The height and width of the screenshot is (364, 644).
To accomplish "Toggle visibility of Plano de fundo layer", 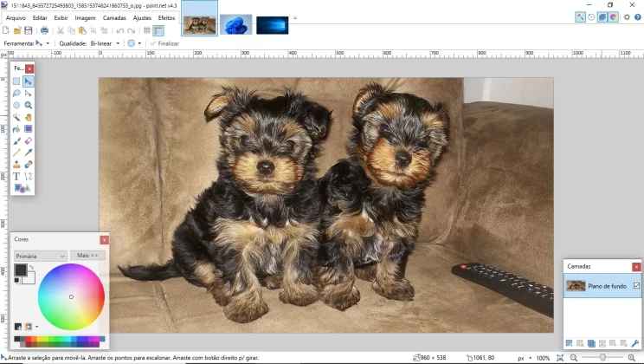I will tap(636, 285).
